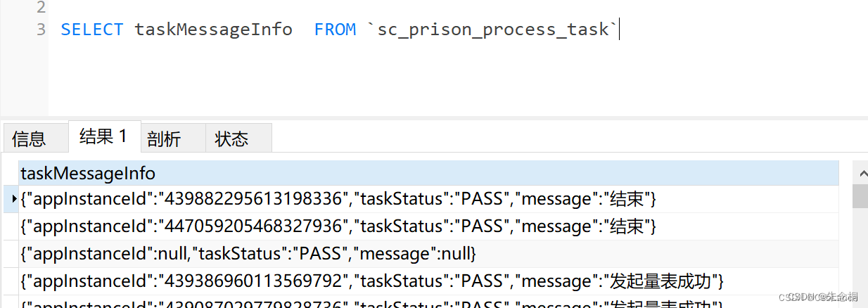The image size is (868, 308).
Task: Select the row with appInstanceId 447059205468327936
Action: click(338, 226)
